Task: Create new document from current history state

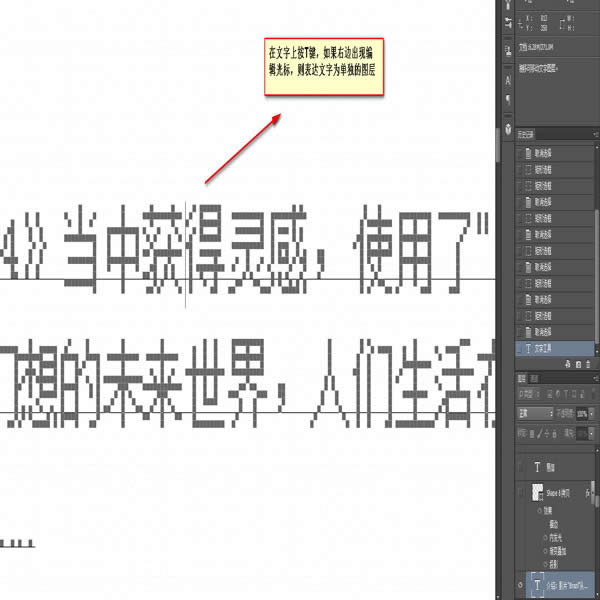Action: [x=567, y=364]
